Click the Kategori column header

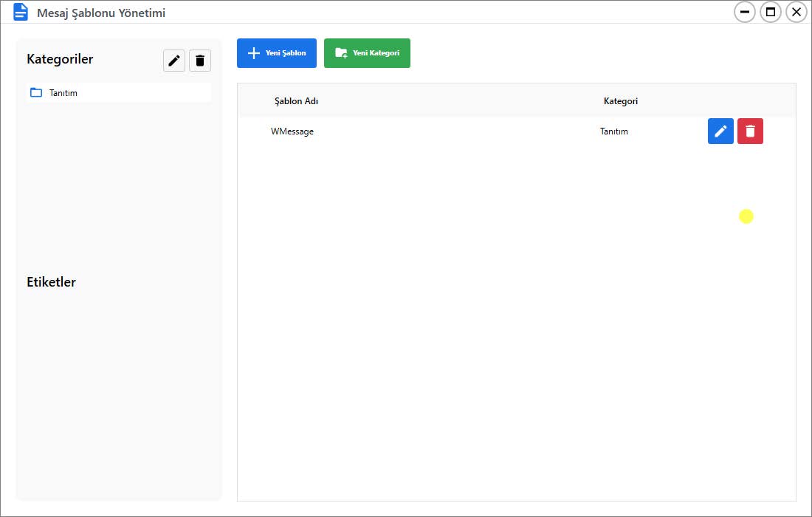point(621,101)
